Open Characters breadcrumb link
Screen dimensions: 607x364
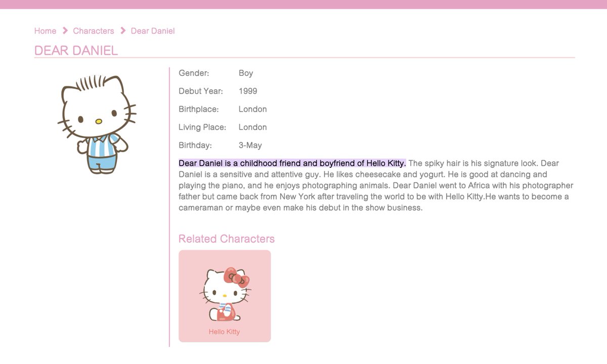[94, 31]
